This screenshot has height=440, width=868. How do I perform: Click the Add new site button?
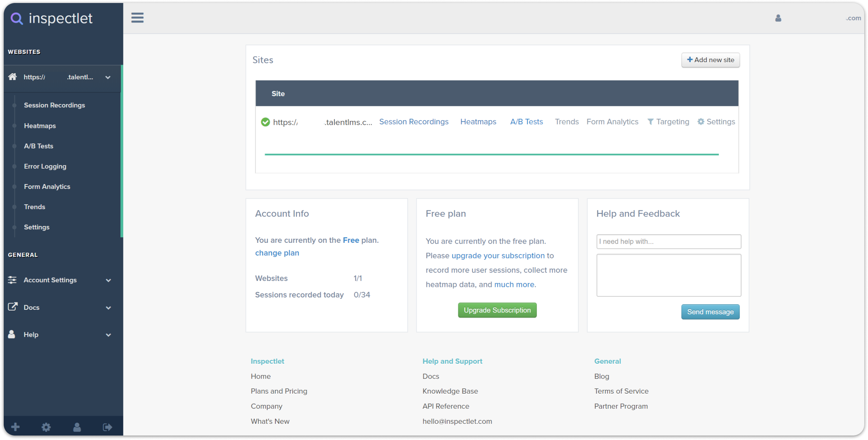pos(710,60)
